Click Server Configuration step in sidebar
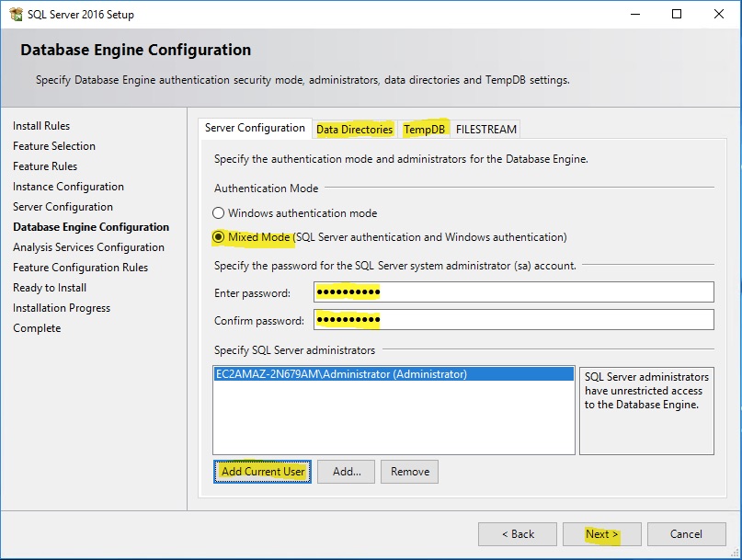The image size is (742, 560). pos(63,207)
